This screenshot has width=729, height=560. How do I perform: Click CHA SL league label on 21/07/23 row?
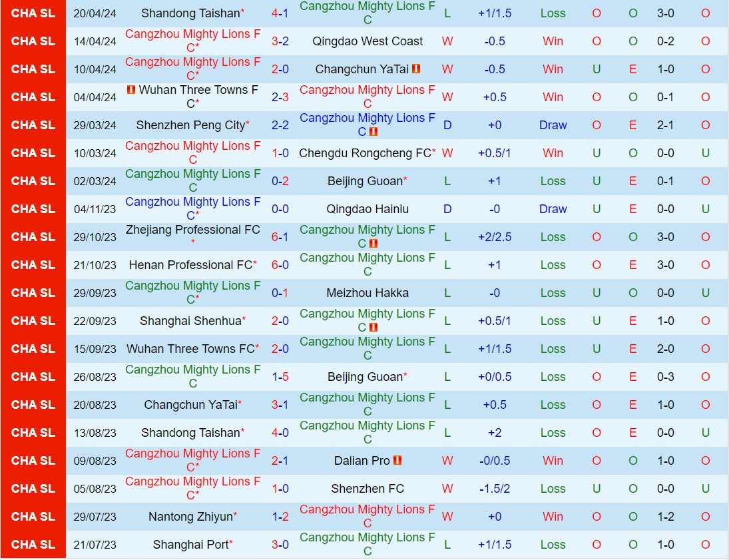33,544
